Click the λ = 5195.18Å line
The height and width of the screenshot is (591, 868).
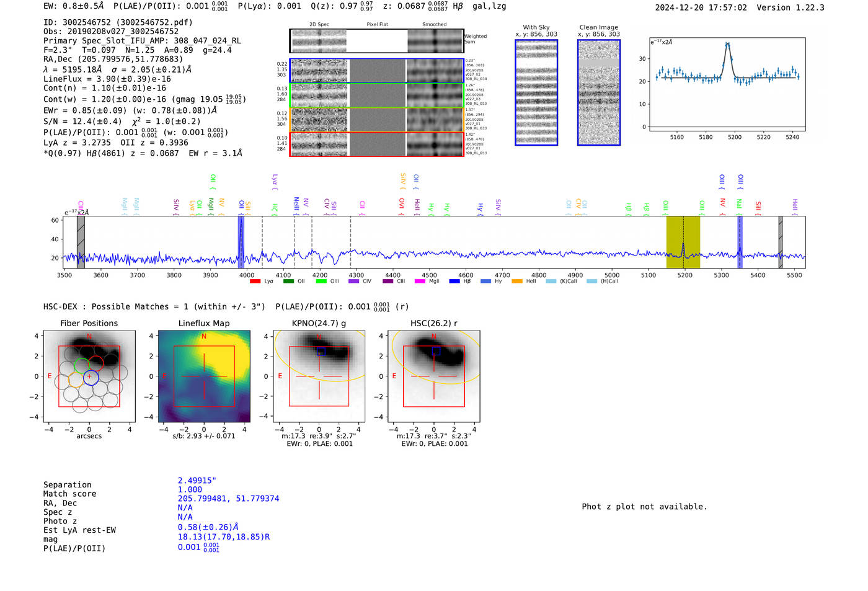117,69
